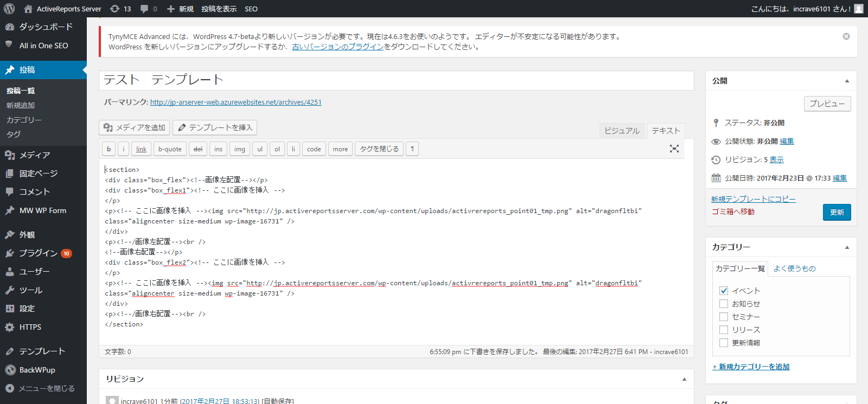868x404 pixels.
Task: Click the プレビュー button
Action: (x=827, y=104)
